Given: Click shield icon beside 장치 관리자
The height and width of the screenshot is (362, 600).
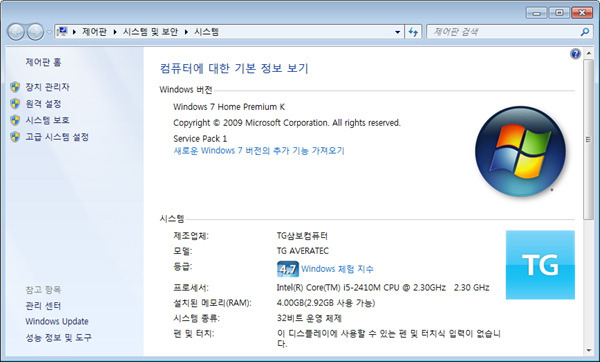Looking at the screenshot, I should pos(15,87).
